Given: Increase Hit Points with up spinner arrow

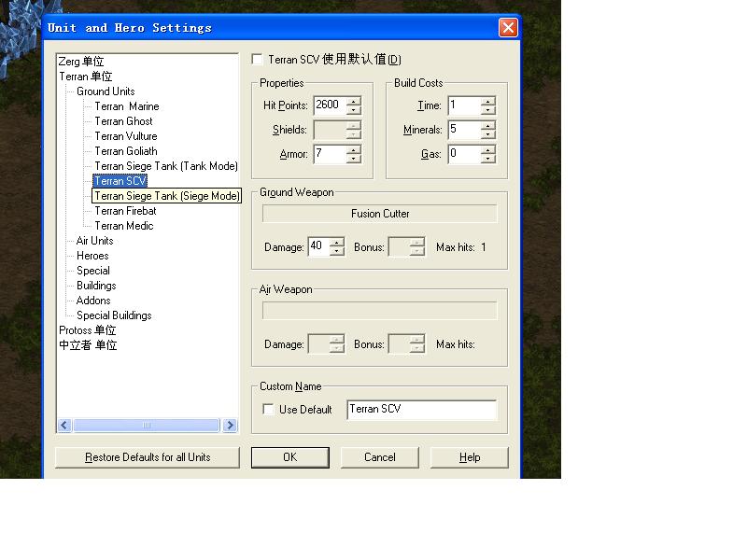Looking at the screenshot, I should 353,101.
